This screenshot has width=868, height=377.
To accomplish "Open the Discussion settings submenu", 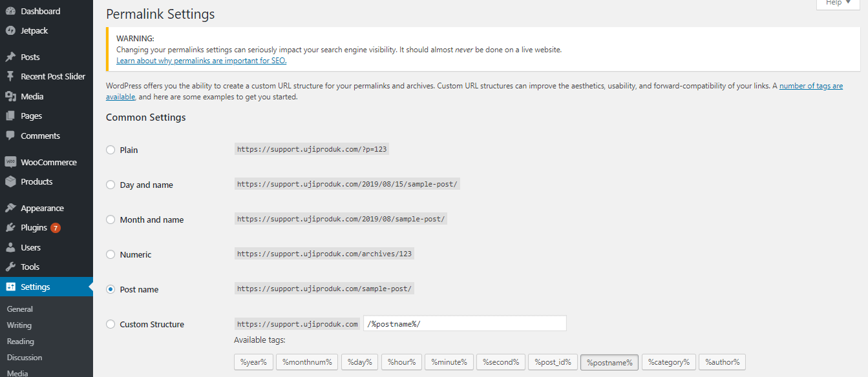I will point(25,358).
